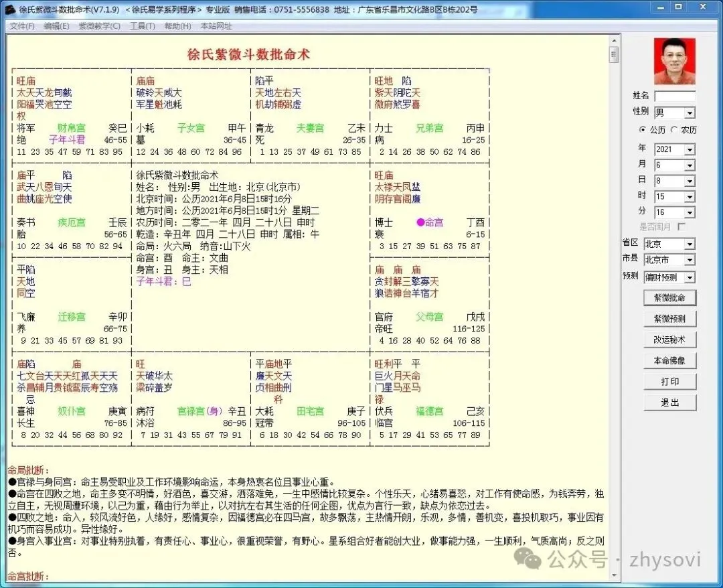Close the application window
The height and width of the screenshot is (588, 723).
[x=703, y=7]
